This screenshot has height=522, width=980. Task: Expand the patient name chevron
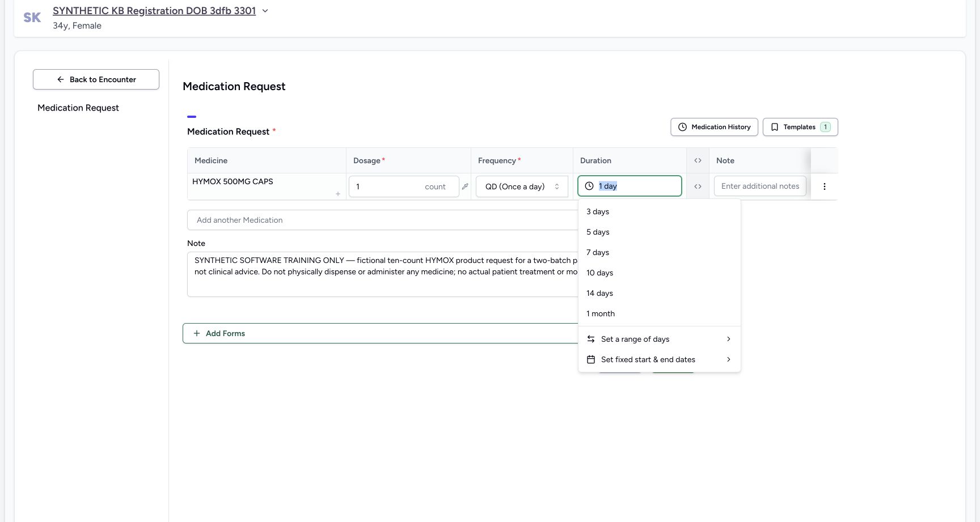pyautogui.click(x=265, y=11)
